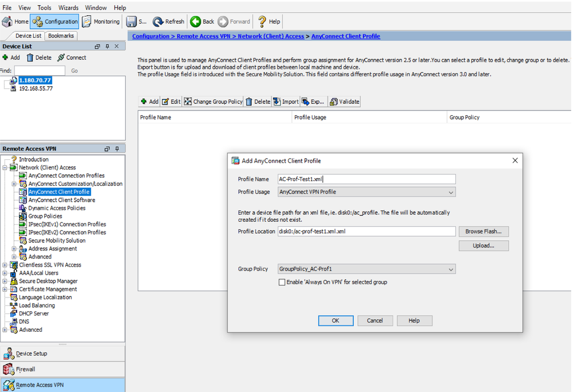The image size is (573, 392).
Task: Click the Forward arrow icon
Action: coord(223,22)
